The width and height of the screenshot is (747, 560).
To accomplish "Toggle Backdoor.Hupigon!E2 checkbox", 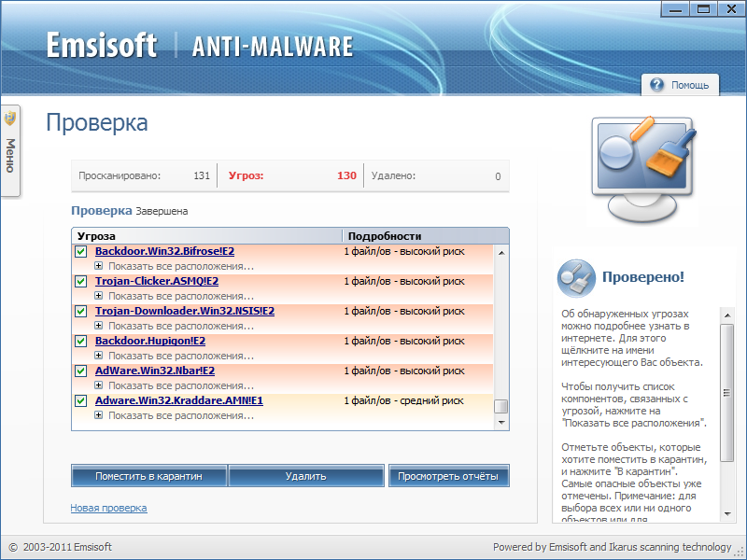I will pos(80,341).
